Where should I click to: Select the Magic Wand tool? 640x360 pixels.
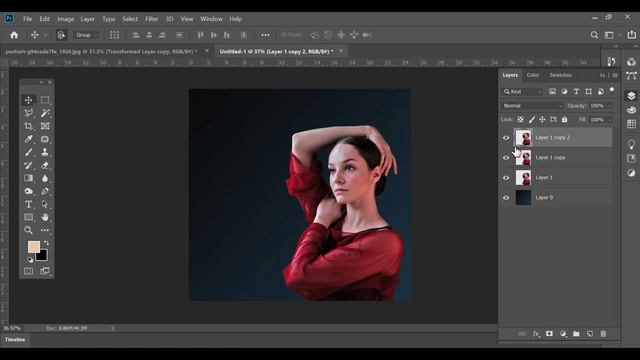[45, 113]
